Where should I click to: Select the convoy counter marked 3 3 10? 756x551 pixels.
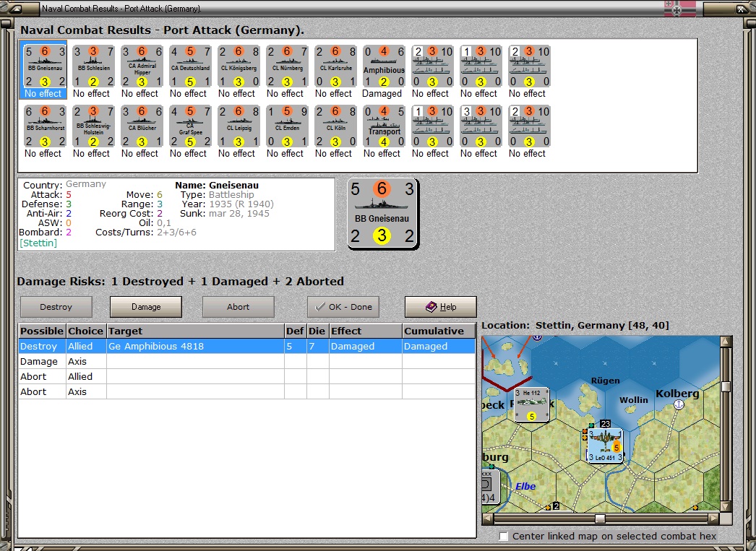click(481, 126)
